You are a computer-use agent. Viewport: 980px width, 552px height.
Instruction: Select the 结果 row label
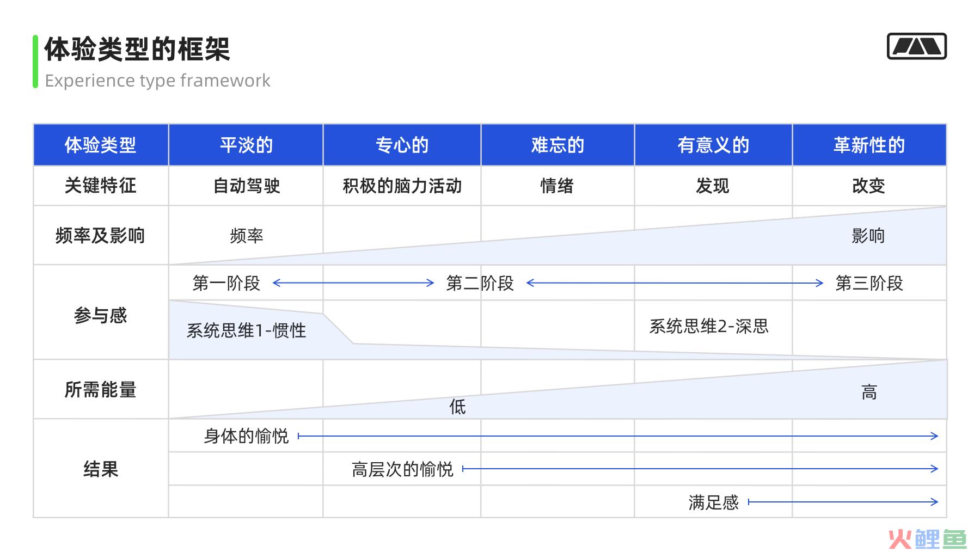101,469
